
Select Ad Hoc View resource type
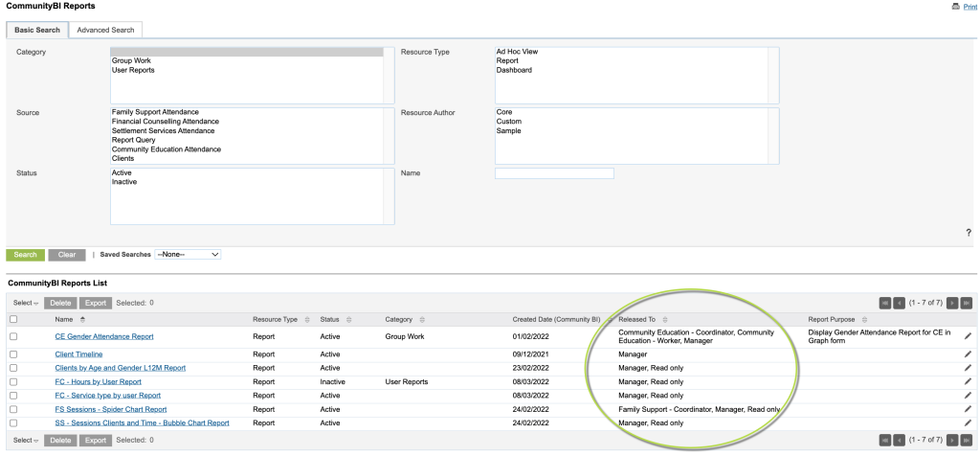(517, 52)
